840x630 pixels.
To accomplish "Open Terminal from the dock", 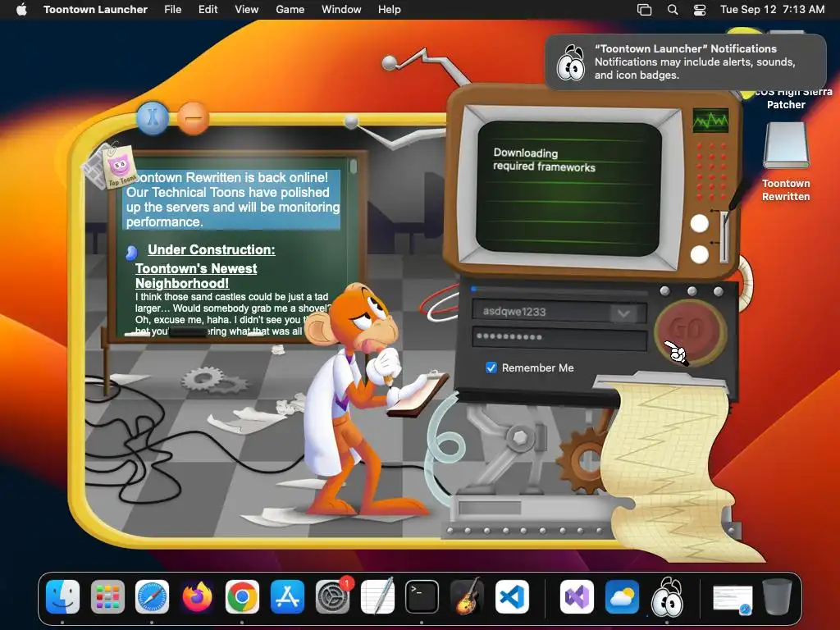I will [422, 596].
